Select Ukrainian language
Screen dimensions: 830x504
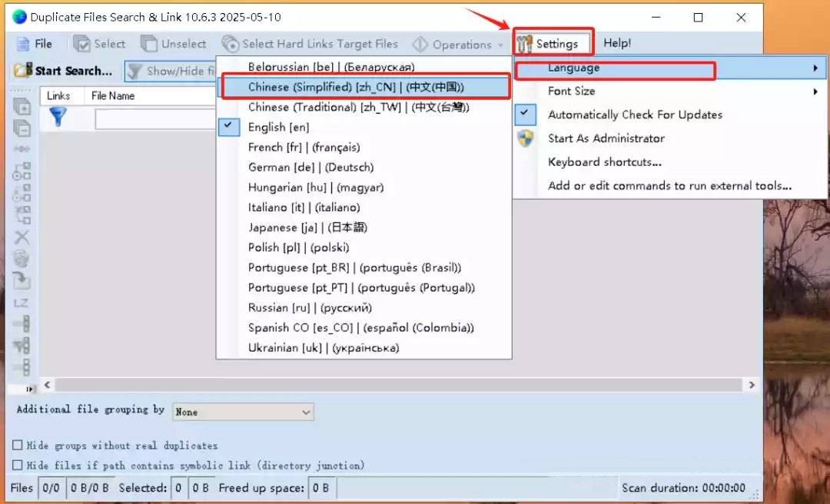[364, 348]
